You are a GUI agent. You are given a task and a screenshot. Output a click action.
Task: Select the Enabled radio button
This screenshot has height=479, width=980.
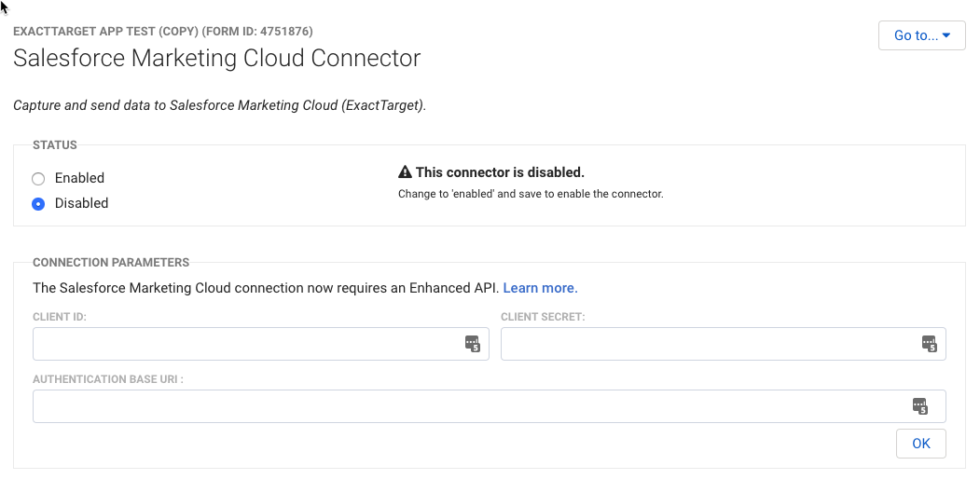[38, 178]
